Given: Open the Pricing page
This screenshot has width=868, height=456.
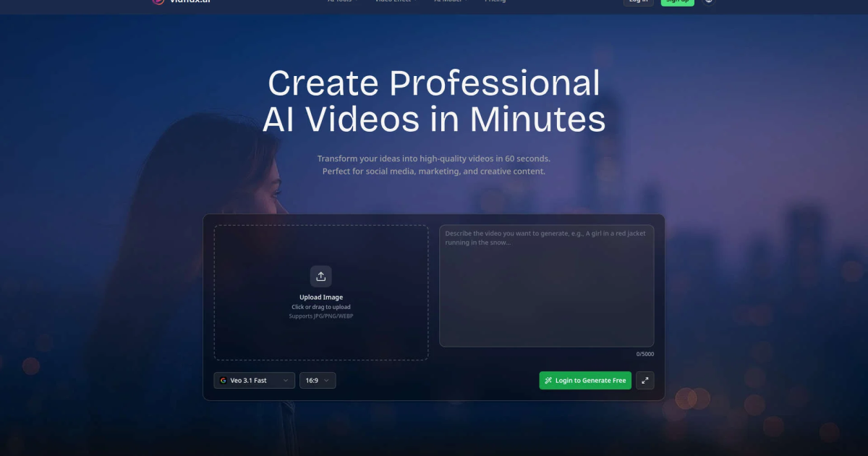Looking at the screenshot, I should point(495,1).
